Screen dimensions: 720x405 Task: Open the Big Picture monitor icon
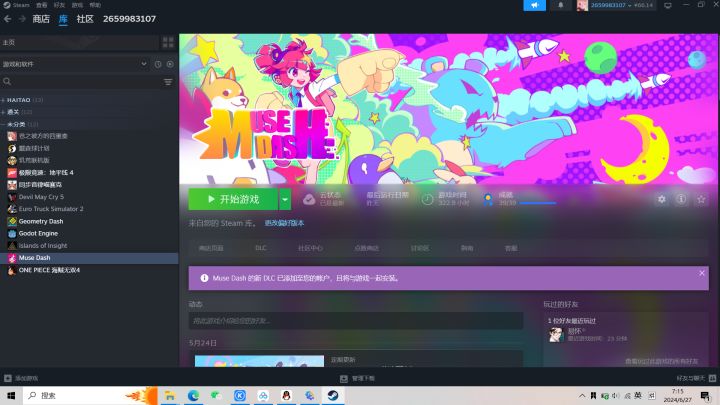point(668,5)
